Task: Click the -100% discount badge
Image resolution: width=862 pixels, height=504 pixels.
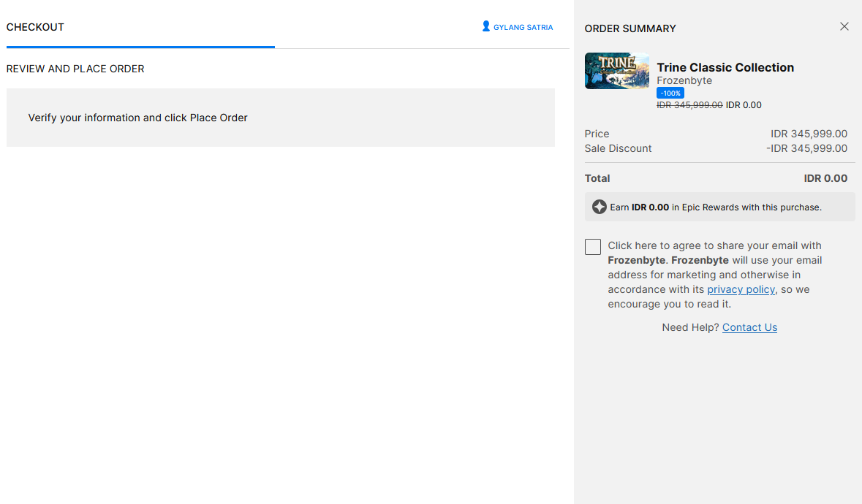Action: click(670, 93)
